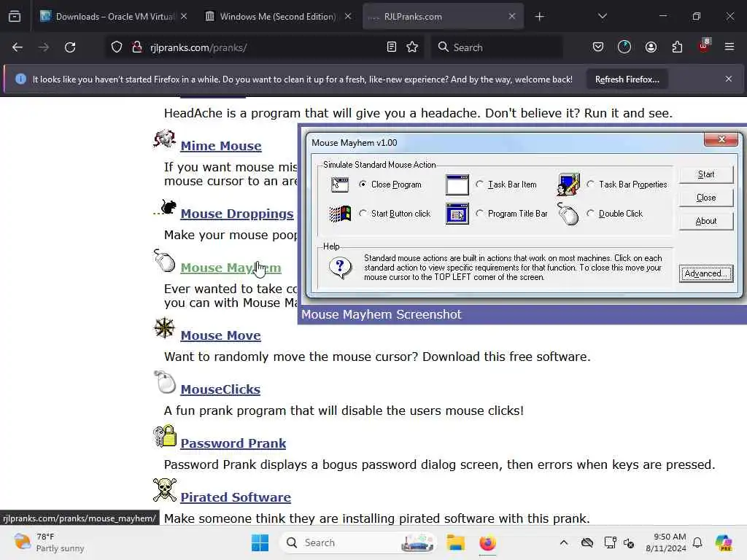The image size is (747, 560).
Task: Click the Firefox Search box
Action: 496,47
